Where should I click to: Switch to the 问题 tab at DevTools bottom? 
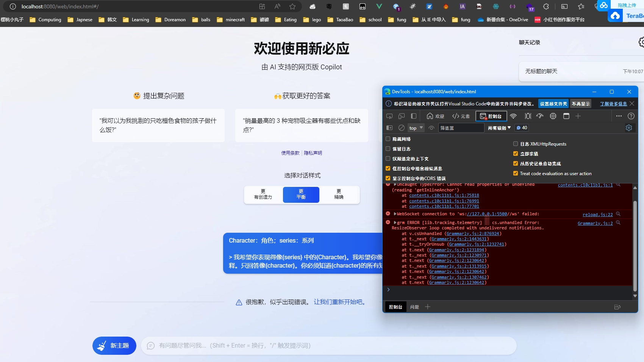click(414, 307)
